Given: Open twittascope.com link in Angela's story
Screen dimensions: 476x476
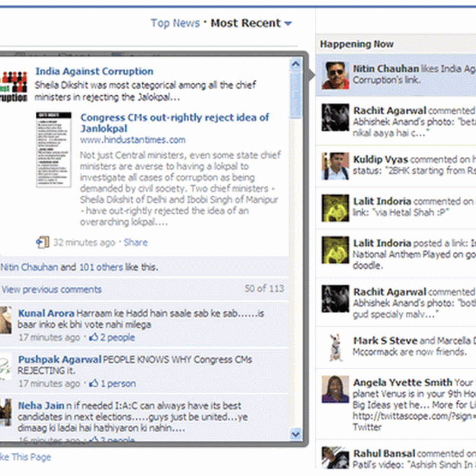Looking at the screenshot, I should tap(414, 416).
